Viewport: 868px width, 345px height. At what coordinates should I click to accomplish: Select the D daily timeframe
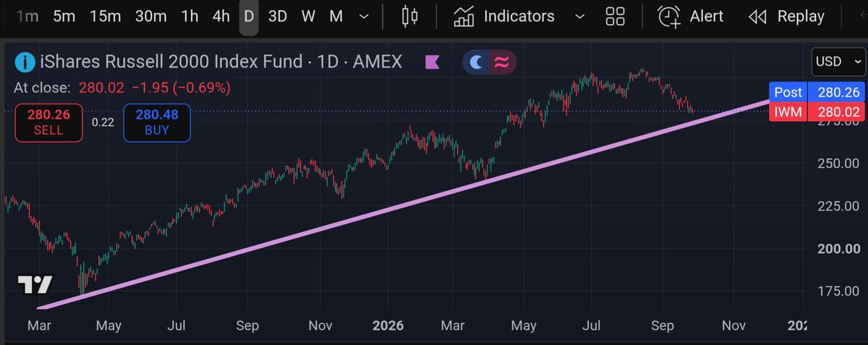tap(249, 16)
